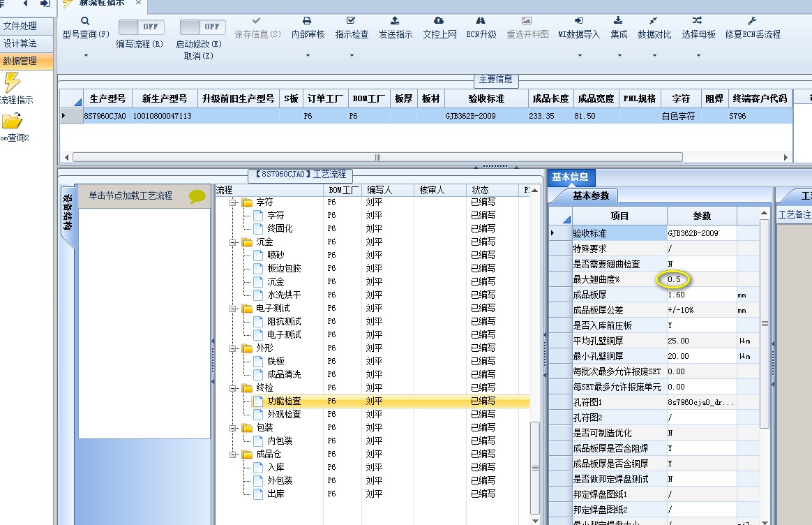Open the 指示检查 dropdown arrow
Screen dimensions: 812x525
[352, 55]
